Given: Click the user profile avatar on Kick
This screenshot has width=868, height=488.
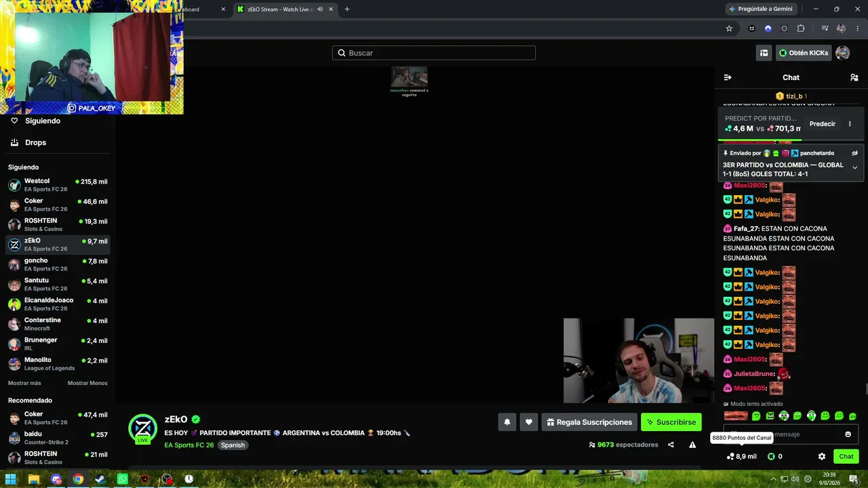Looking at the screenshot, I should pos(842,53).
